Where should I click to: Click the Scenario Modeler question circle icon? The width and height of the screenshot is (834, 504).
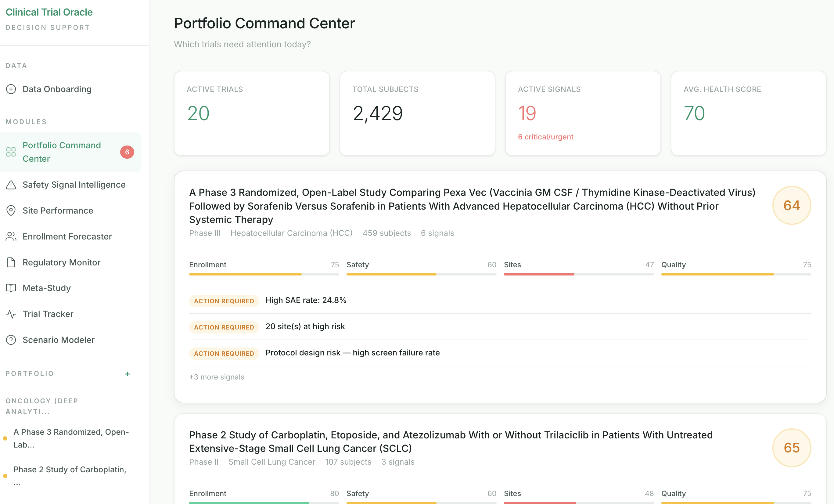(x=11, y=340)
